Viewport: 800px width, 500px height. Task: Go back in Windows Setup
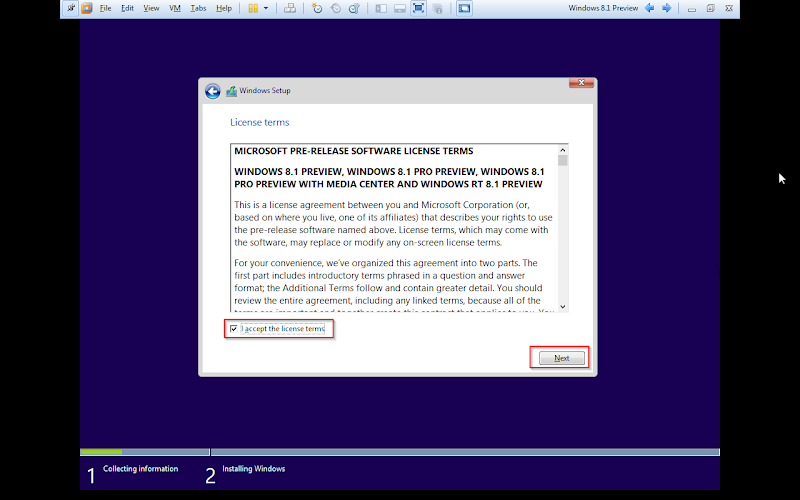(213, 91)
